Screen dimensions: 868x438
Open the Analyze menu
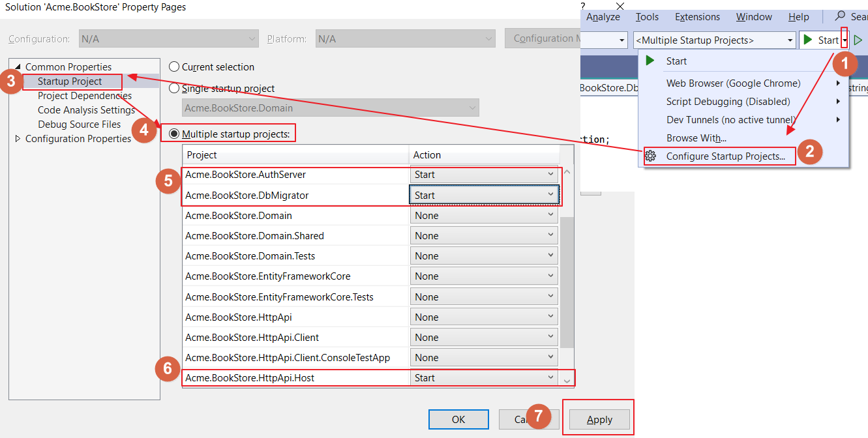[x=603, y=17]
